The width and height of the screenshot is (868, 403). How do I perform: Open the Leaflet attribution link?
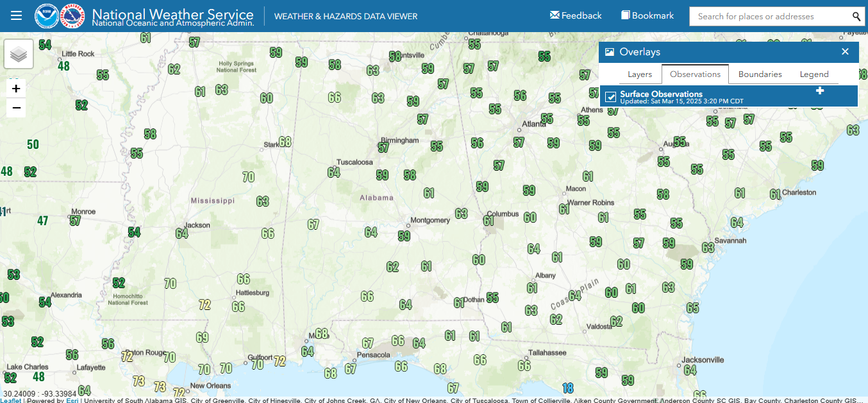pyautogui.click(x=10, y=400)
